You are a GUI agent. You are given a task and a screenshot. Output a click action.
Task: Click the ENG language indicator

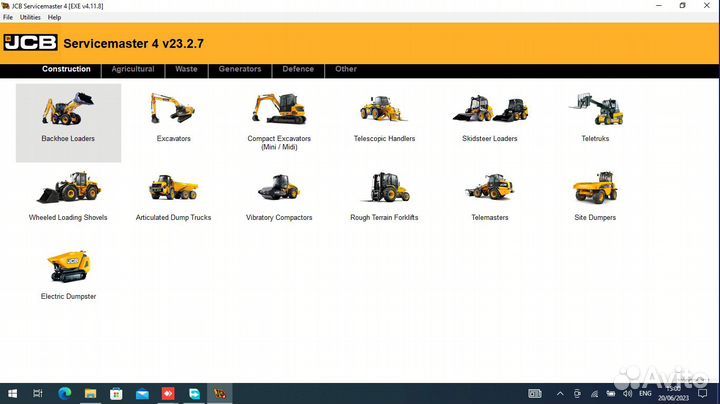[x=645, y=394]
